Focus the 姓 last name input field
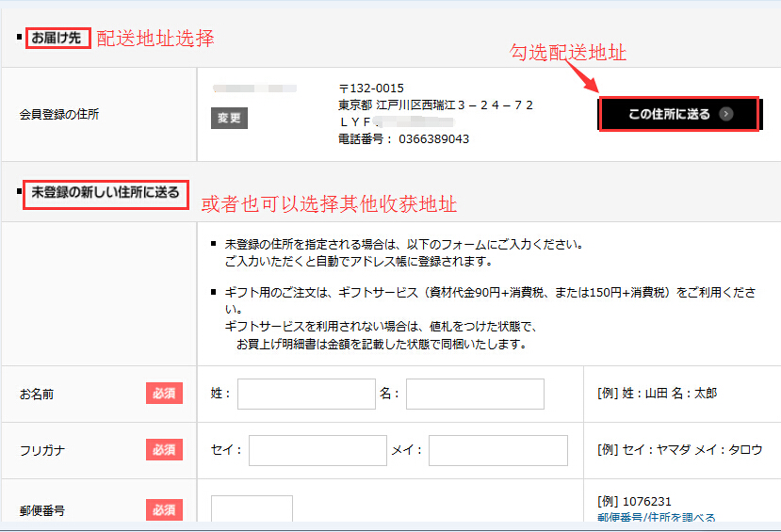Image resolution: width=781 pixels, height=532 pixels. 306,394
